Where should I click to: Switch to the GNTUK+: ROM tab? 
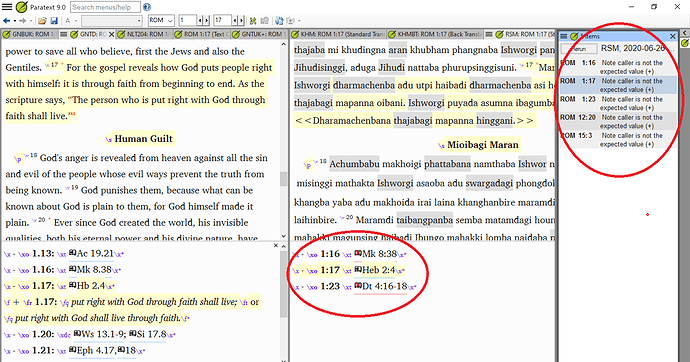tap(258, 34)
